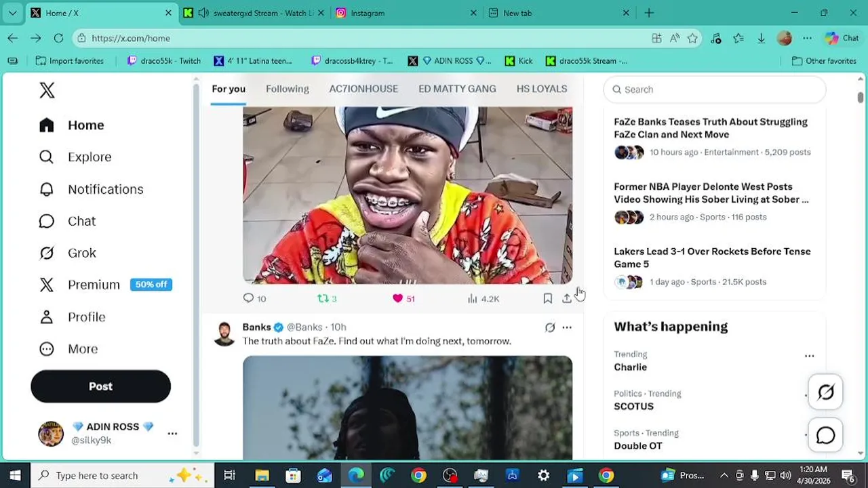This screenshot has height=488, width=868.
Task: Open the favorites list icon
Action: coord(738,39)
